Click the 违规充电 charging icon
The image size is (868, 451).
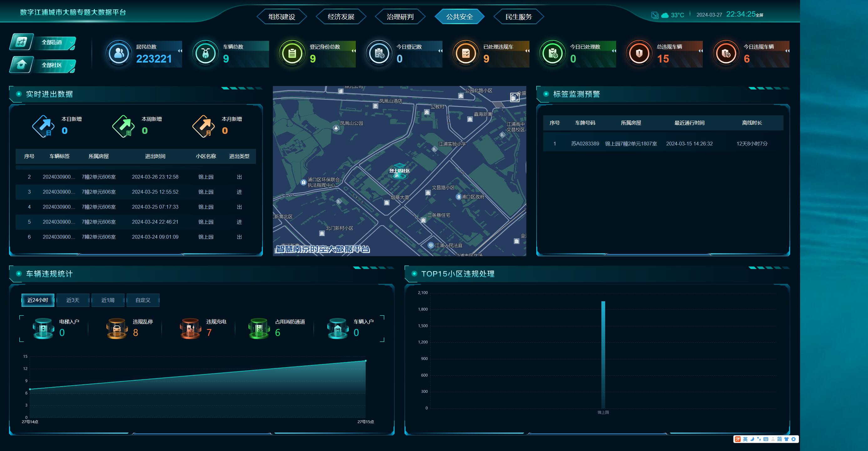coord(190,328)
